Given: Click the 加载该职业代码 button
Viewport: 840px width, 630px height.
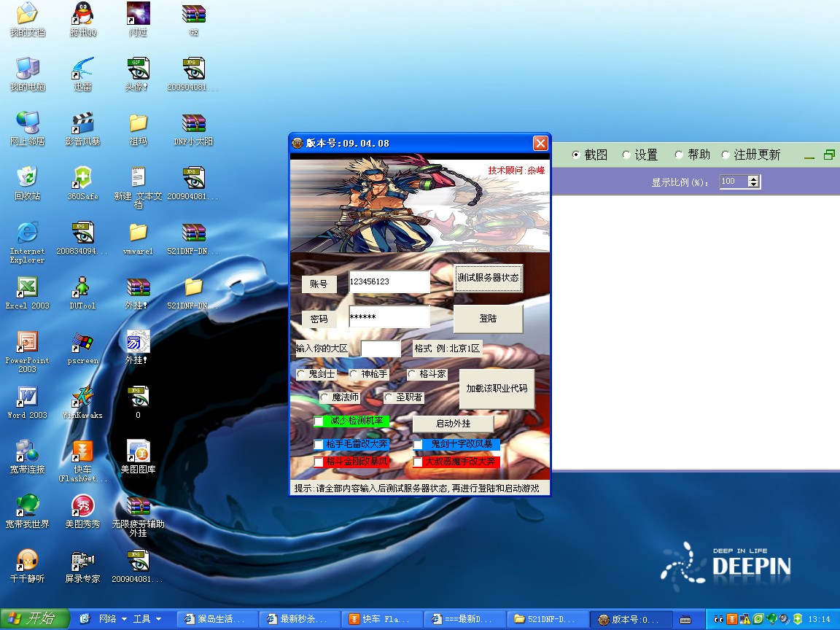Looking at the screenshot, I should [497, 389].
